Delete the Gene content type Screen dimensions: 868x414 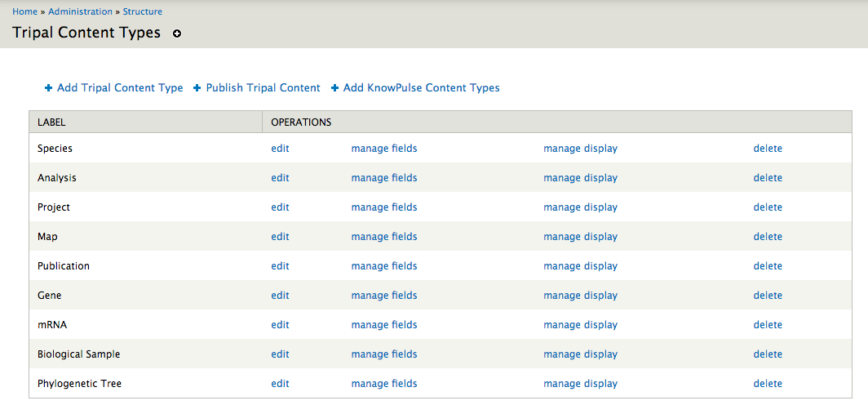point(768,296)
